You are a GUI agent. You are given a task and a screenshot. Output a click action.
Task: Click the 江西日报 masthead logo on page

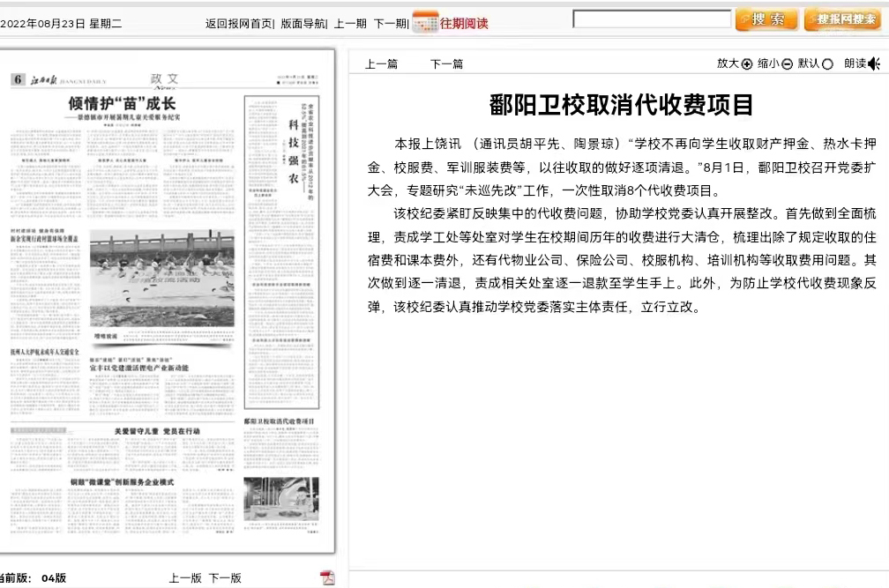click(44, 80)
